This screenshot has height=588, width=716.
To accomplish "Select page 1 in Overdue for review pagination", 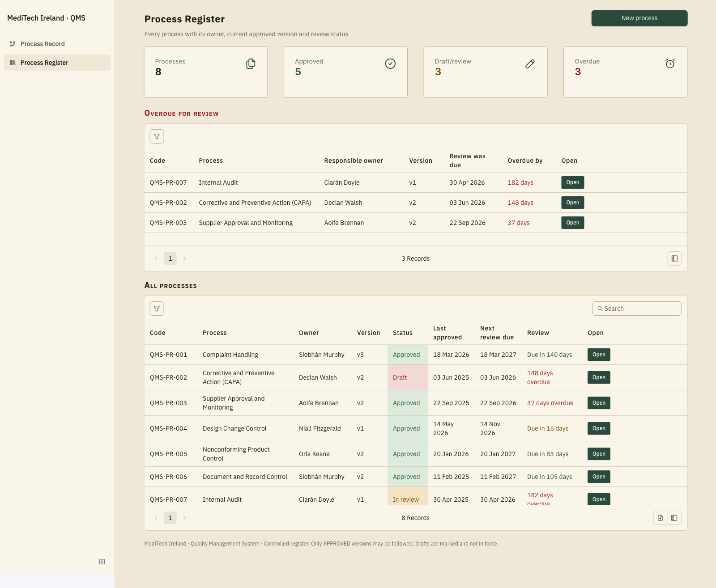I will pos(170,258).
